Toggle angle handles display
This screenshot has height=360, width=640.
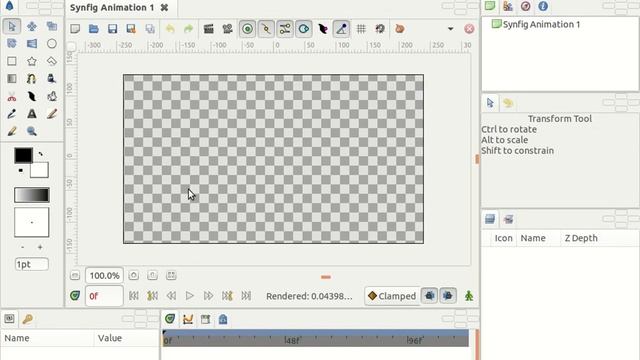[x=341, y=29]
